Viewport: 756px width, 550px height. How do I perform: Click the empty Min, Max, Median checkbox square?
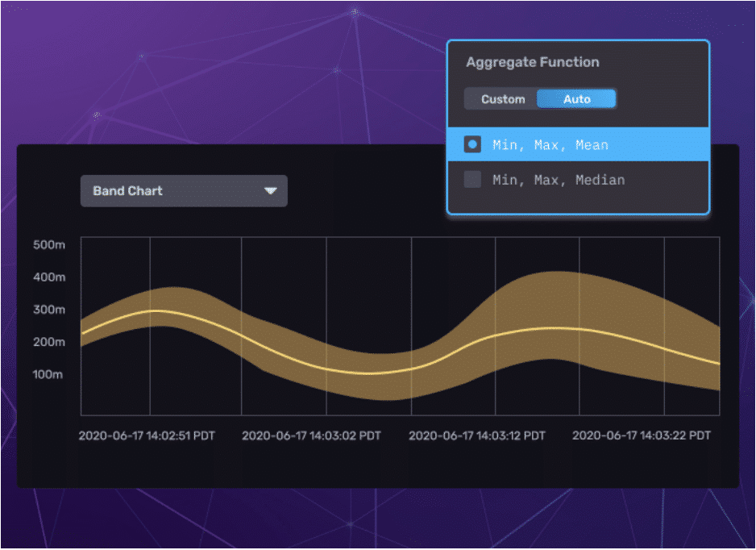(x=472, y=180)
